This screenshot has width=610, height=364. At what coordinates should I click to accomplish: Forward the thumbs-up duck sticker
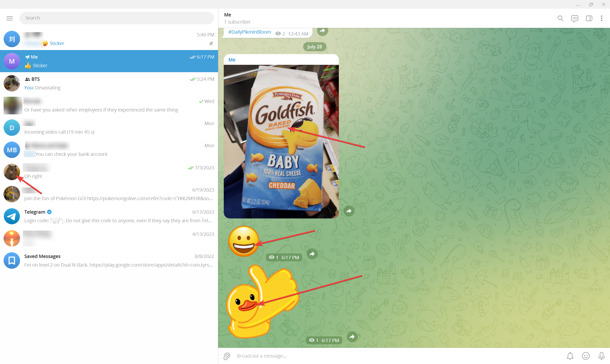click(x=352, y=337)
